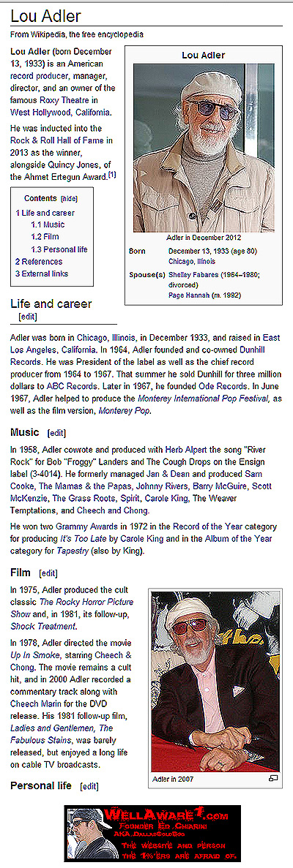The image size is (293, 868).
Task: Edit the Music section
Action: [x=56, y=432]
